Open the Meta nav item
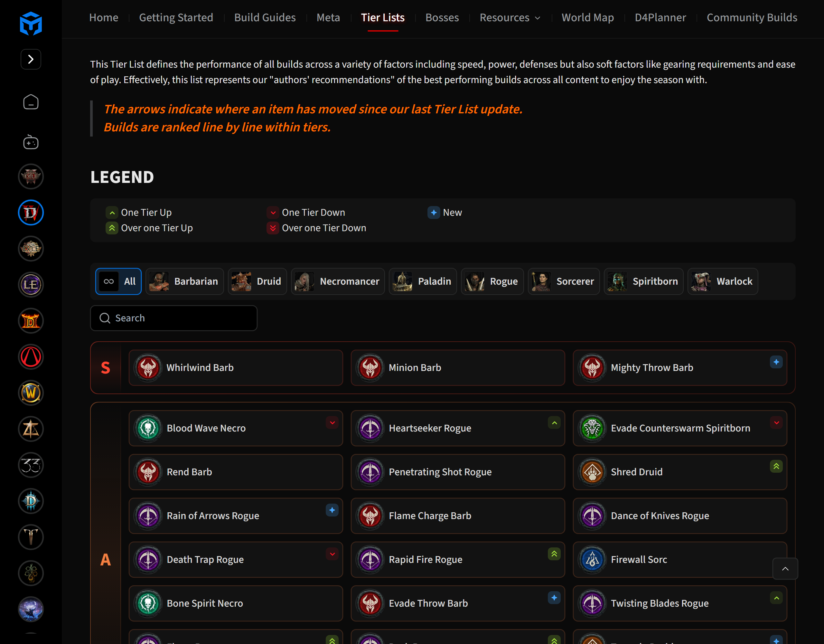 pyautogui.click(x=328, y=18)
